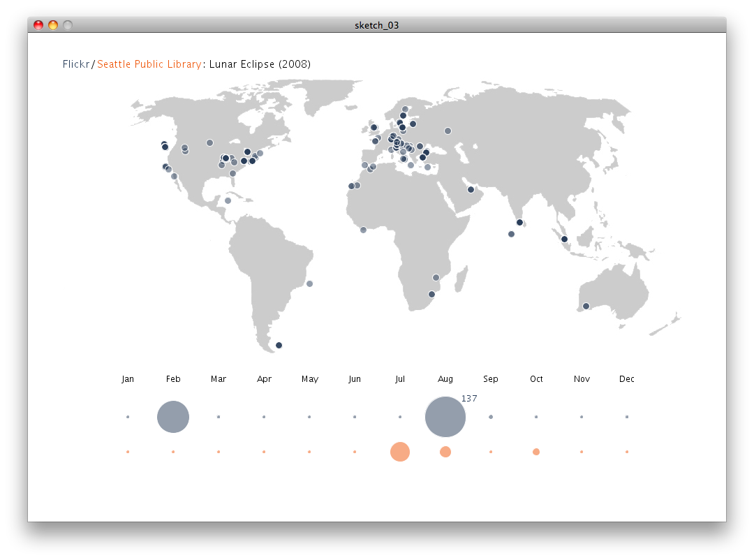Select the Aug month label
The height and width of the screenshot is (560, 754).
pyautogui.click(x=445, y=379)
